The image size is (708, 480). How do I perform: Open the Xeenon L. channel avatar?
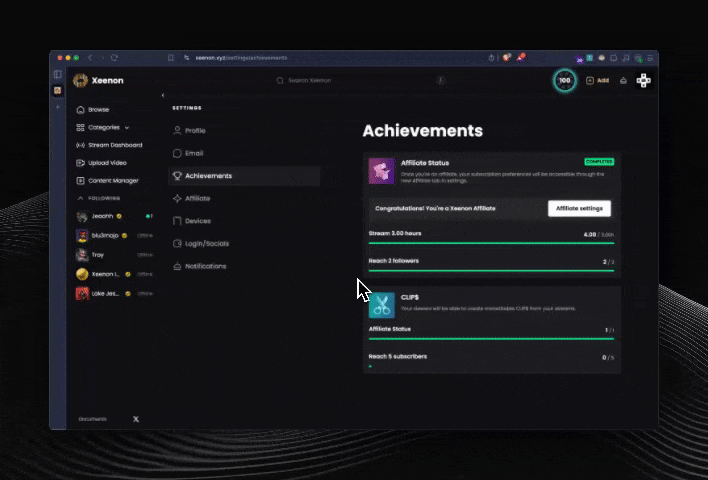(x=82, y=274)
